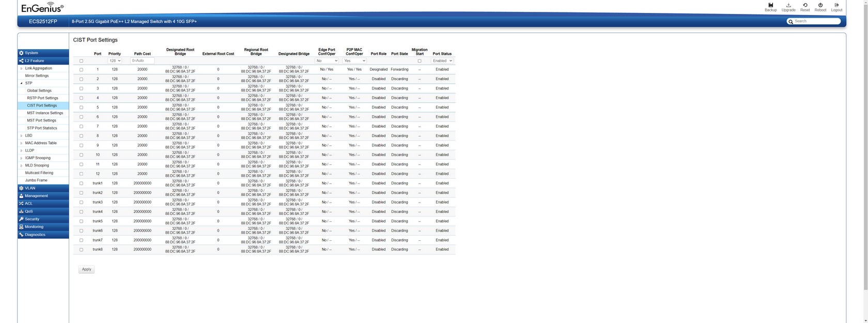
Task: Click the magnifier icon in search box
Action: (791, 22)
